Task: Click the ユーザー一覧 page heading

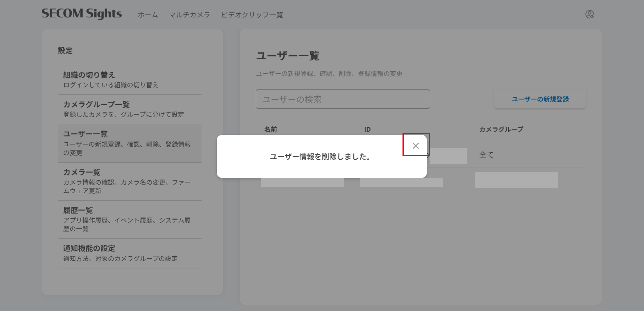Action: coord(287,55)
